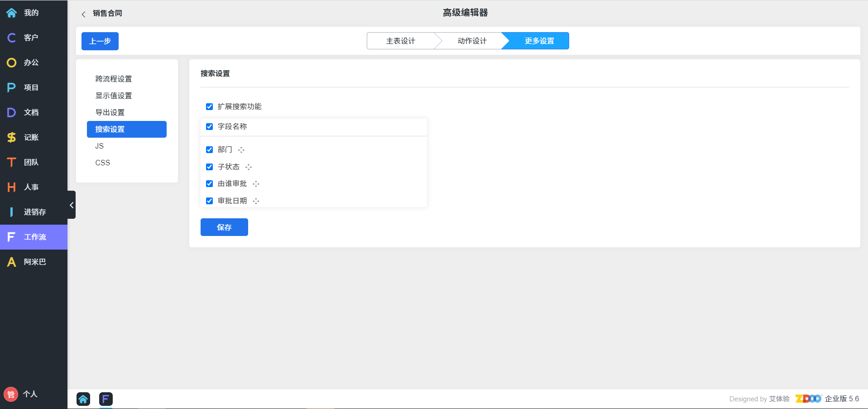
Task: Click the 个人 label in sidebar
Action: (30, 394)
